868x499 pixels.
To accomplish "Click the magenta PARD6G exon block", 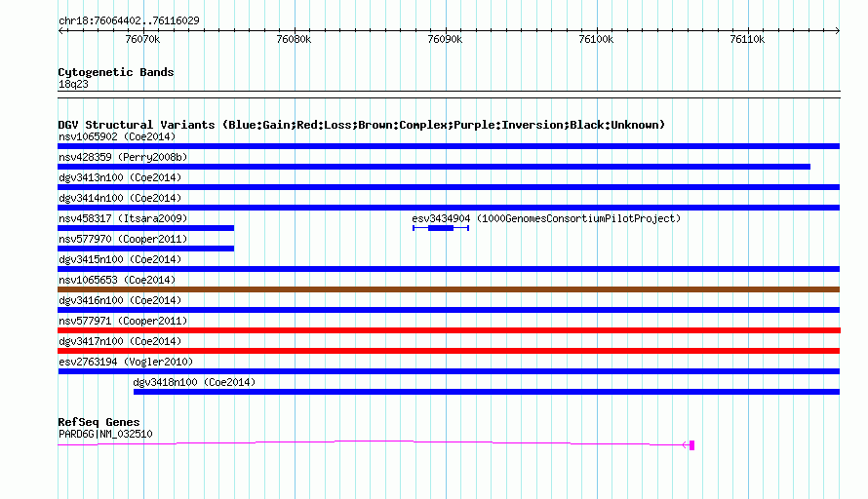I will [692, 444].
